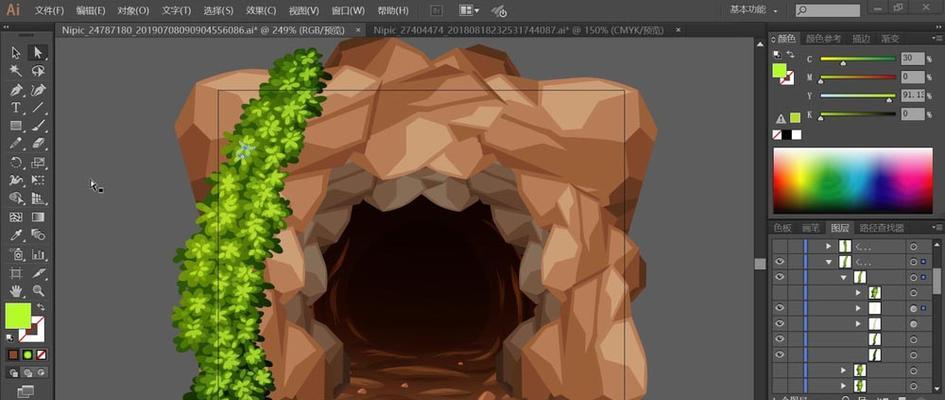Select the Direct Selection tool
Screen dimensions: 945x400
tap(38, 52)
